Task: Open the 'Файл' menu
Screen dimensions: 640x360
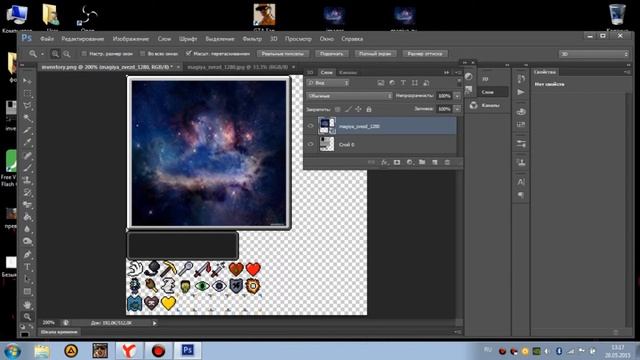Action: click(47, 39)
